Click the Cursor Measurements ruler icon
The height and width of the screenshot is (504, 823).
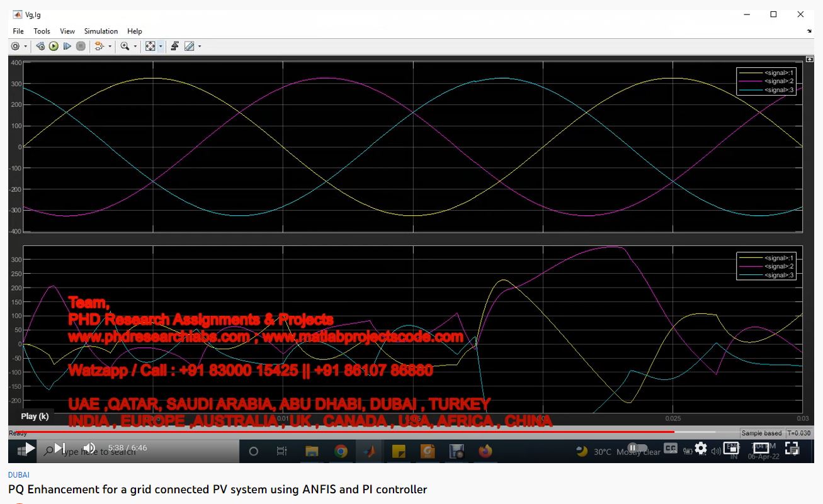point(189,46)
